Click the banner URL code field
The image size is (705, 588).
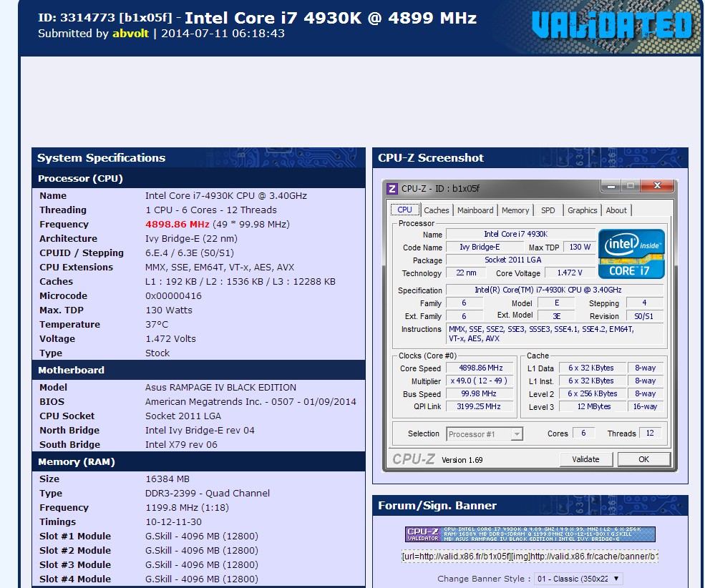530,556
